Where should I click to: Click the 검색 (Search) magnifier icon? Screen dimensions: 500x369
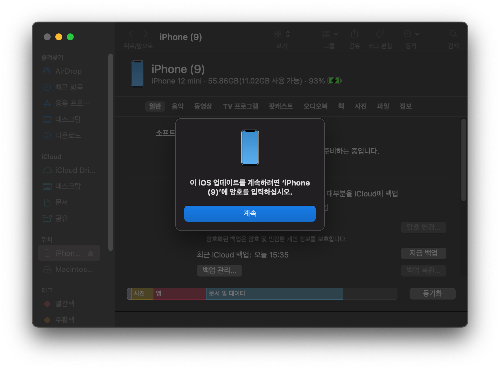point(453,34)
